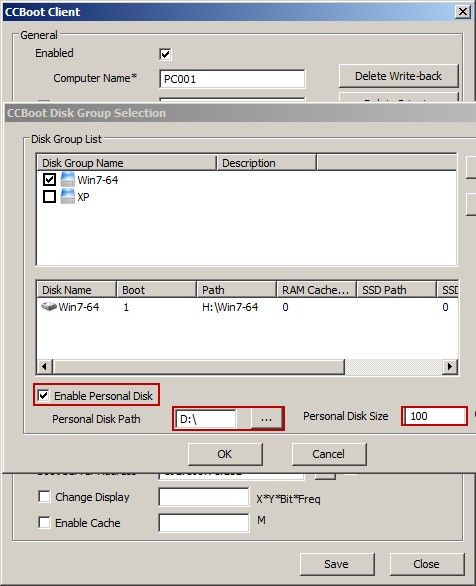Check the XP disk group checkbox
This screenshot has width=476, height=586.
[49, 196]
